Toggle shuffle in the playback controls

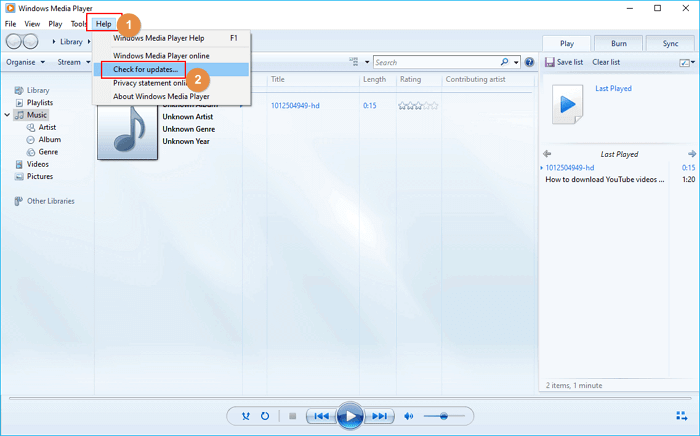(x=246, y=416)
